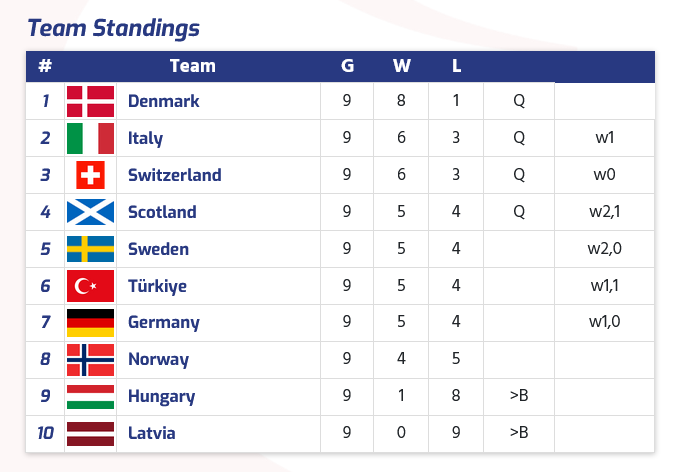674x472 pixels.
Task: Click the Hungary flag icon
Action: [90, 396]
